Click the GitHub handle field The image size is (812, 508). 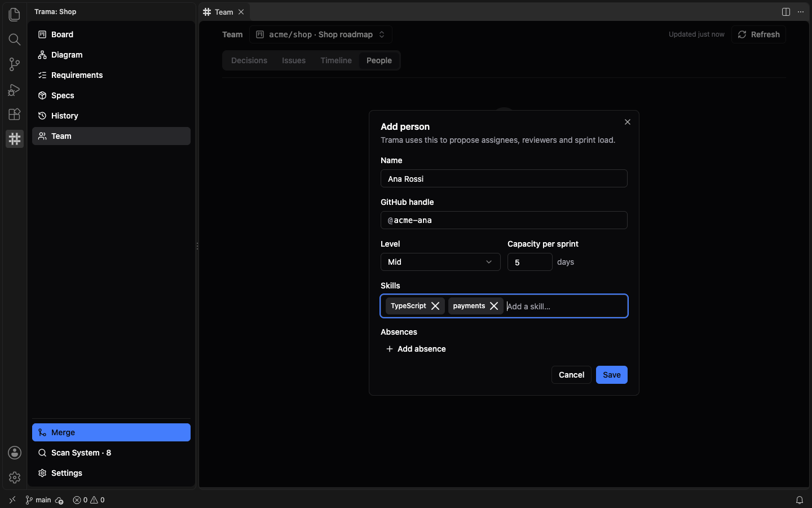(504, 220)
